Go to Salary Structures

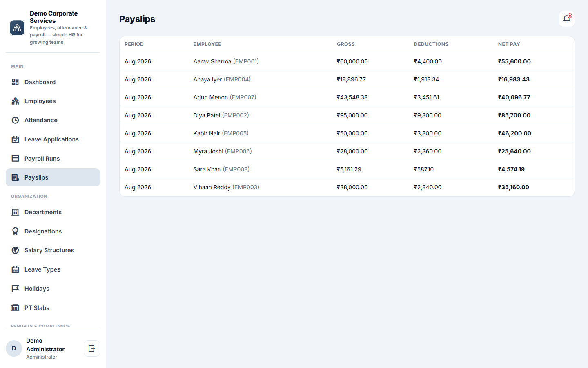click(53, 250)
